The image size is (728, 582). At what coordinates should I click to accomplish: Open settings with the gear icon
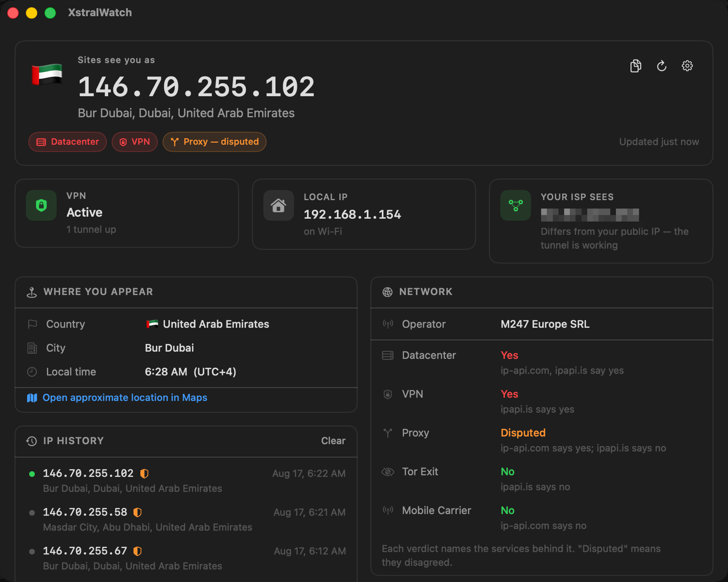(687, 66)
